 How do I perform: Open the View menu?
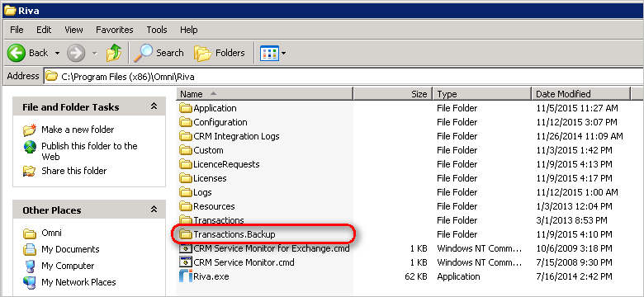(73, 30)
